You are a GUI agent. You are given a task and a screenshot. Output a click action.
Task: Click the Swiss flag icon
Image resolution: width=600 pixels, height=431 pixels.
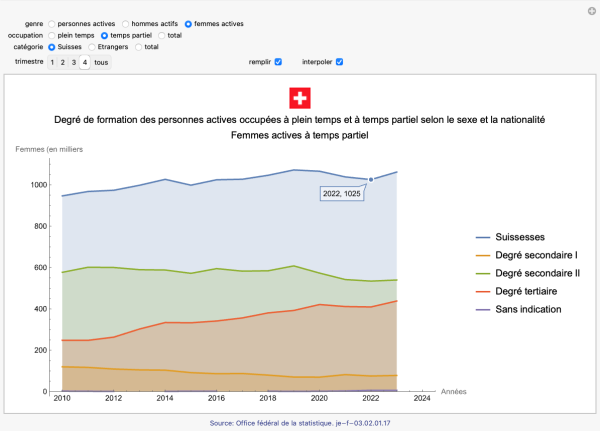(300, 98)
